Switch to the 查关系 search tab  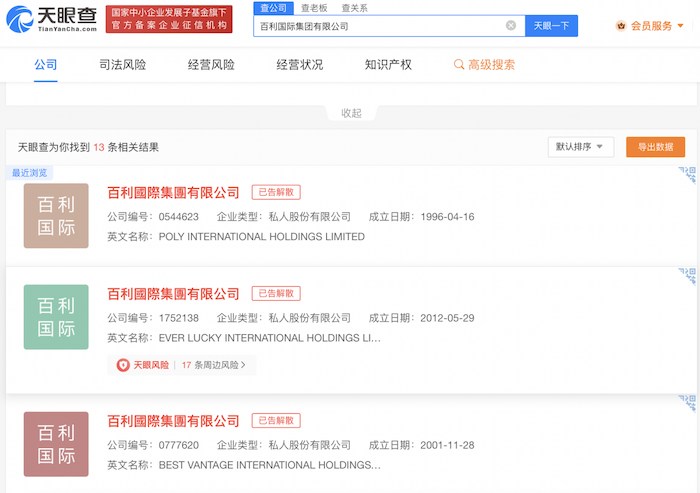tap(354, 8)
